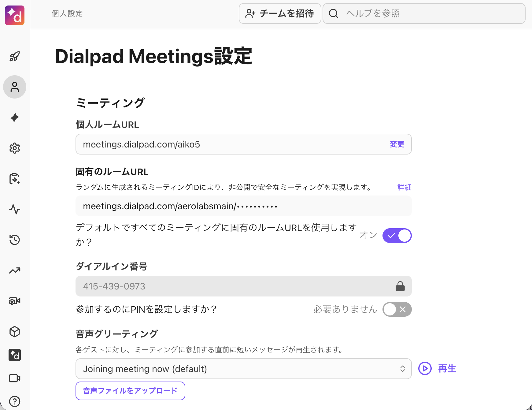Click the 音声グリーティング heading
The width and height of the screenshot is (532, 410).
(x=117, y=334)
